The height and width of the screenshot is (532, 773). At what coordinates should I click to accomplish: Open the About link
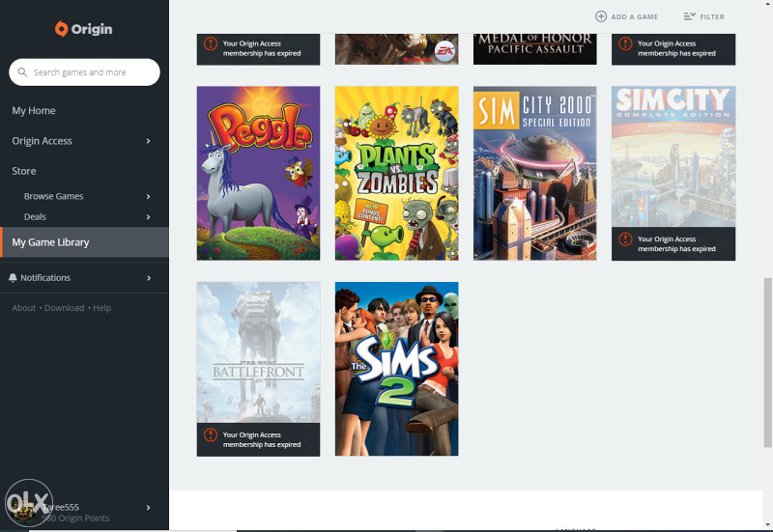point(23,308)
